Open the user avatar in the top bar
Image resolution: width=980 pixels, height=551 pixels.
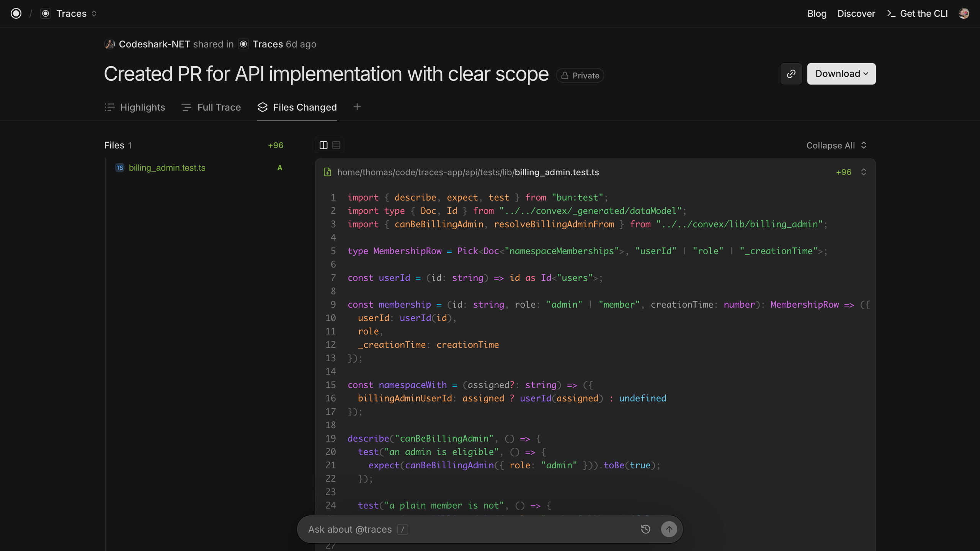point(964,13)
